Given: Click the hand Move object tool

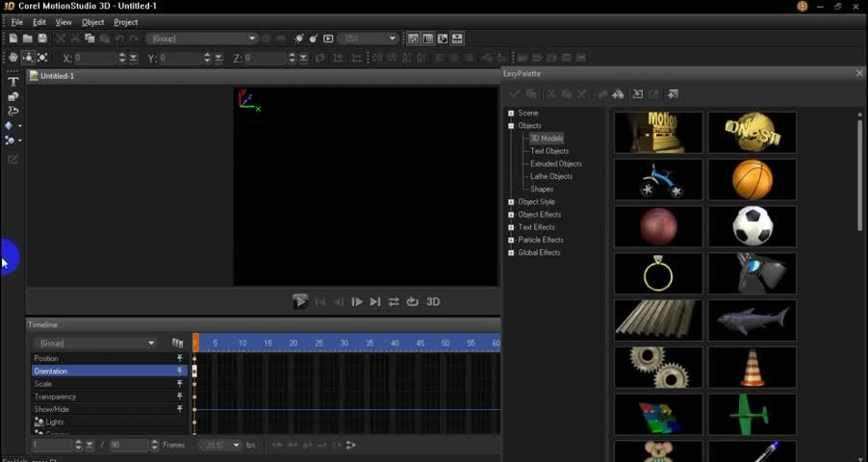Looking at the screenshot, I should [x=13, y=58].
